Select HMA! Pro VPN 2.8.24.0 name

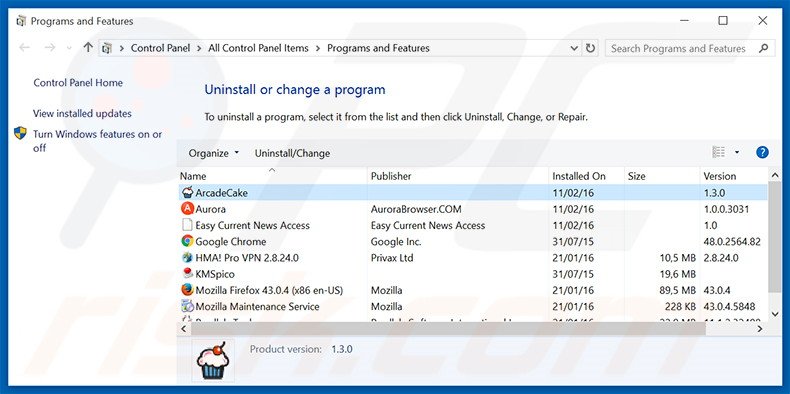pyautogui.click(x=247, y=257)
